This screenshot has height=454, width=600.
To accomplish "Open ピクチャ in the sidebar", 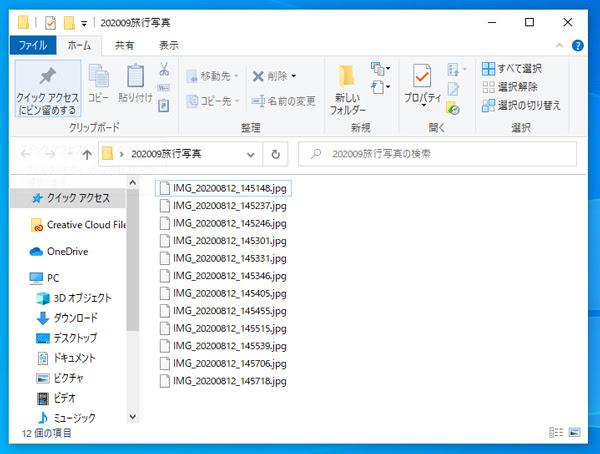I will click(x=60, y=378).
